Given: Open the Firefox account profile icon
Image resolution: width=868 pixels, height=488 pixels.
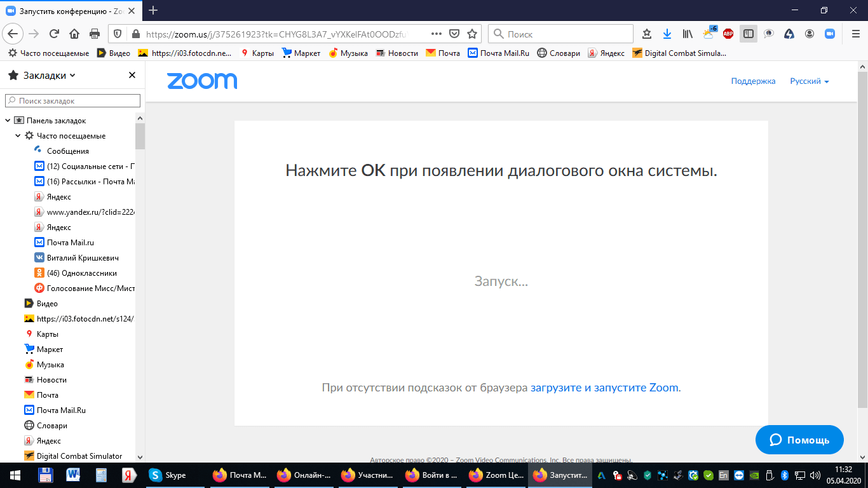Looking at the screenshot, I should coord(810,33).
